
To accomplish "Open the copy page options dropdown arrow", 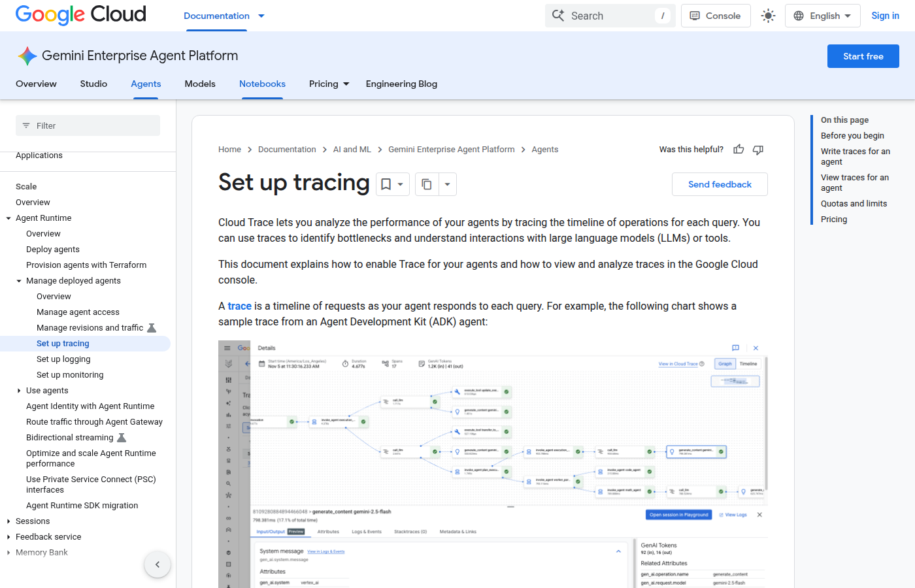I will 448,184.
